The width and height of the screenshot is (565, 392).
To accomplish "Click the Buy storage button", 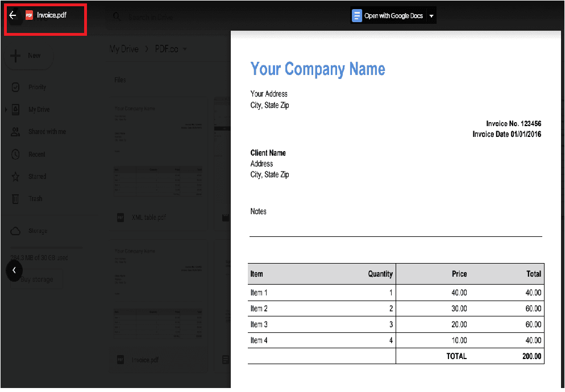I will [38, 280].
